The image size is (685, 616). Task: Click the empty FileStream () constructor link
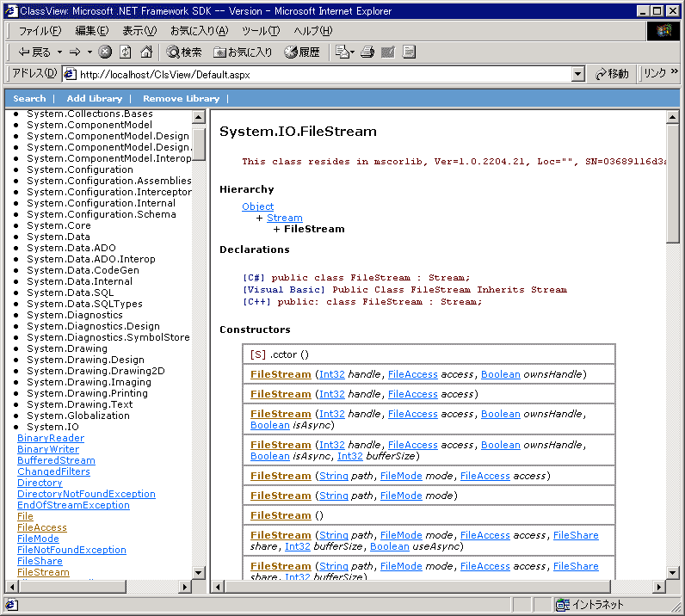[281, 516]
